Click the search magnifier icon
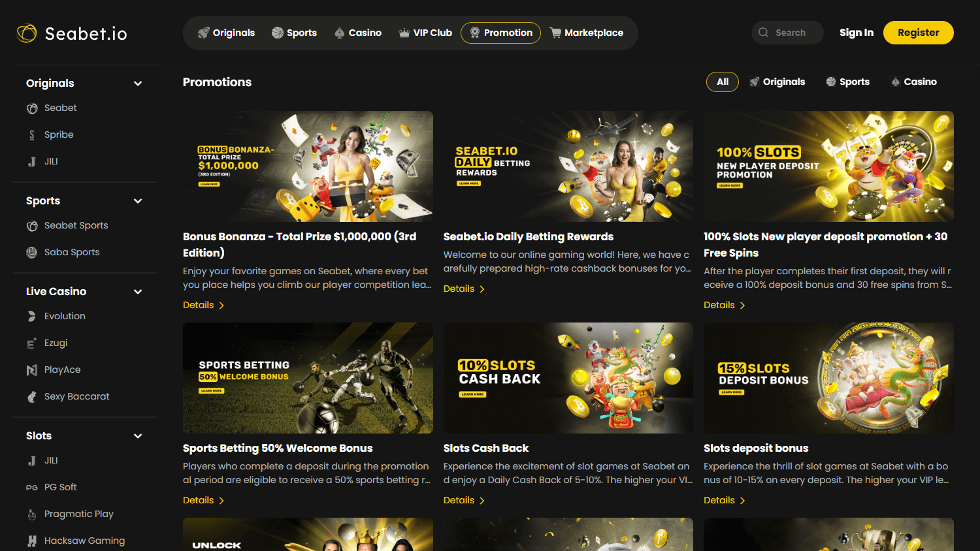The height and width of the screenshot is (551, 980). click(x=763, y=33)
